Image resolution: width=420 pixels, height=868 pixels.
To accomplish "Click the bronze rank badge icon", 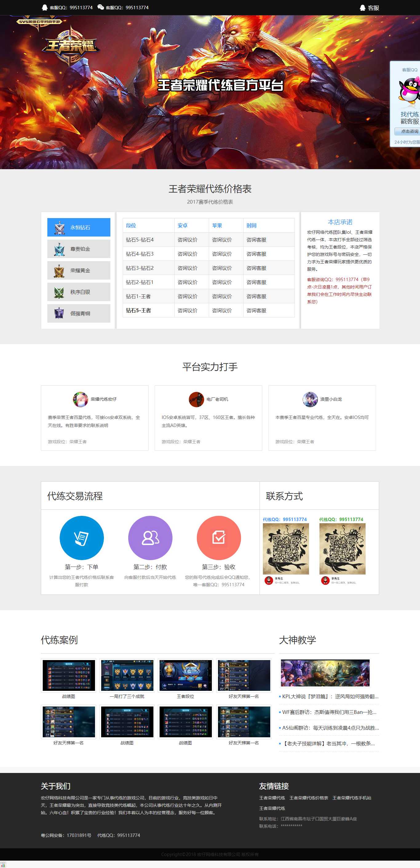I will (x=59, y=314).
